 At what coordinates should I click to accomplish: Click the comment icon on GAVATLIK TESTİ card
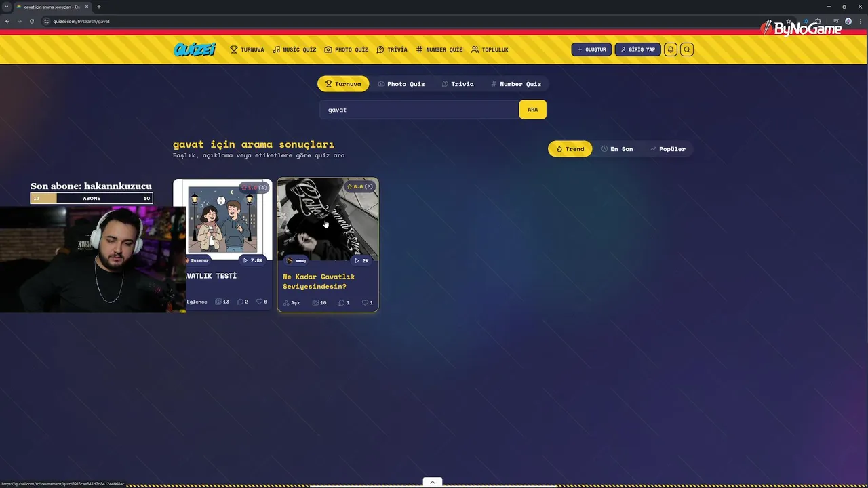(x=240, y=302)
